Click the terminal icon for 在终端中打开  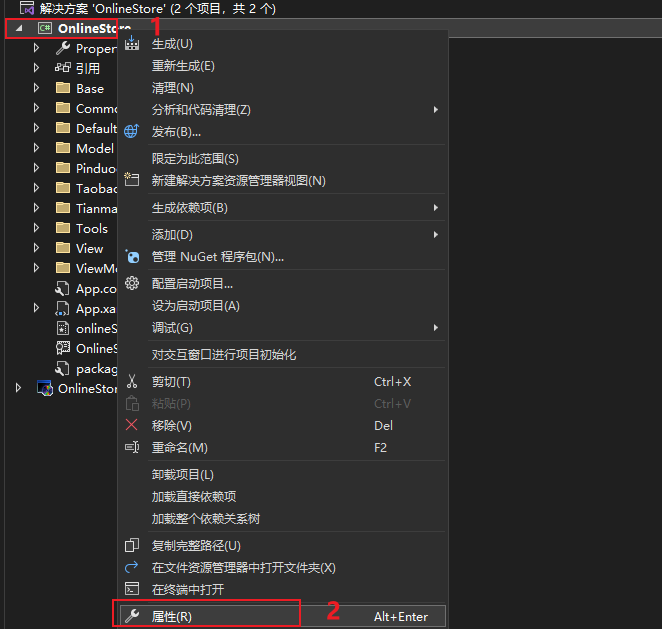click(132, 590)
